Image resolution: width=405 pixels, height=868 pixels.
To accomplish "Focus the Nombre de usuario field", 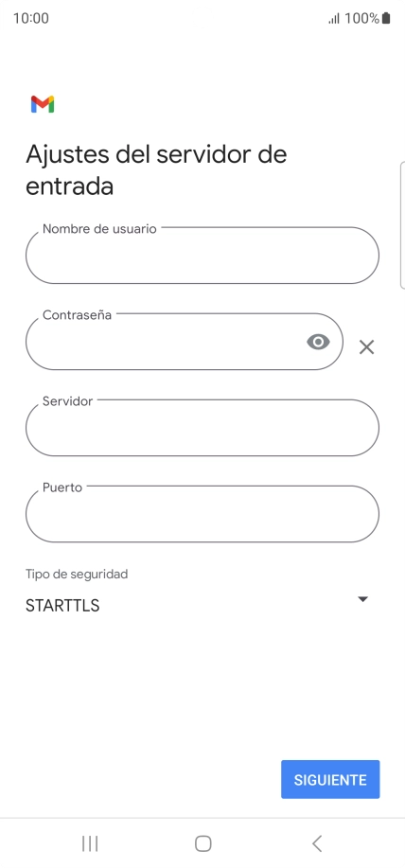I will pyautogui.click(x=202, y=256).
